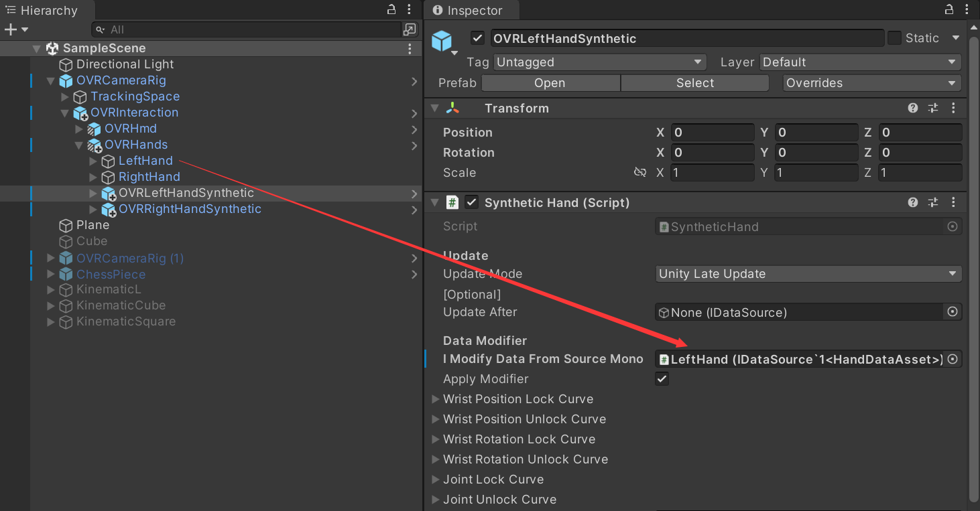Screen dimensions: 980x511
Task: Toggle the Static checkbox
Action: click(x=894, y=38)
